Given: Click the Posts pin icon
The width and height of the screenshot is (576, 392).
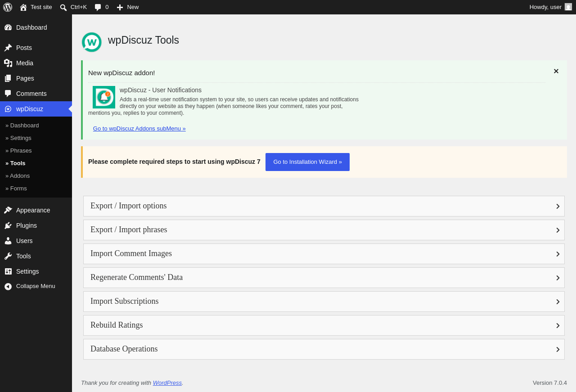Looking at the screenshot, I should click(x=8, y=48).
